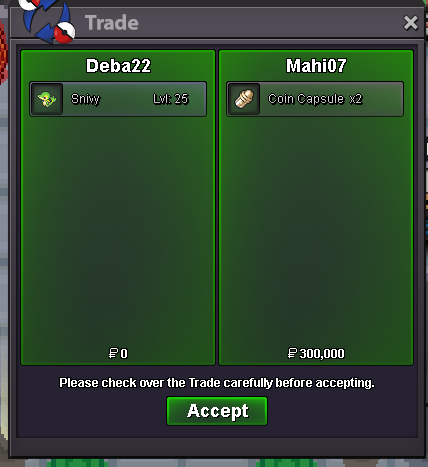This screenshot has width=428, height=467.
Task: Click the x2 quantity on Coin Capsule
Action: pyautogui.click(x=355, y=99)
